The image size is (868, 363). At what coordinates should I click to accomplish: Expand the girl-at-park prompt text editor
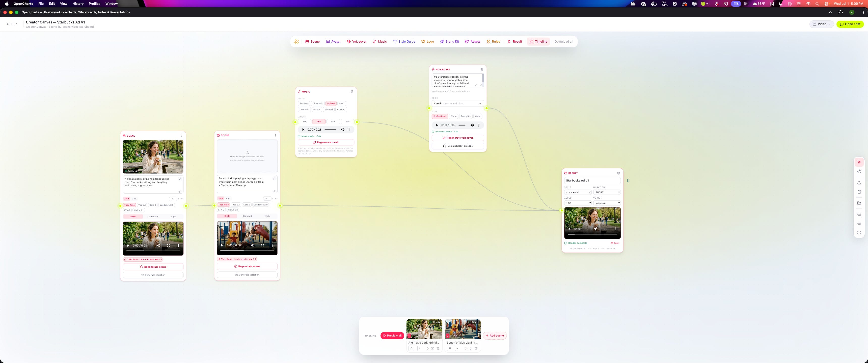click(180, 179)
